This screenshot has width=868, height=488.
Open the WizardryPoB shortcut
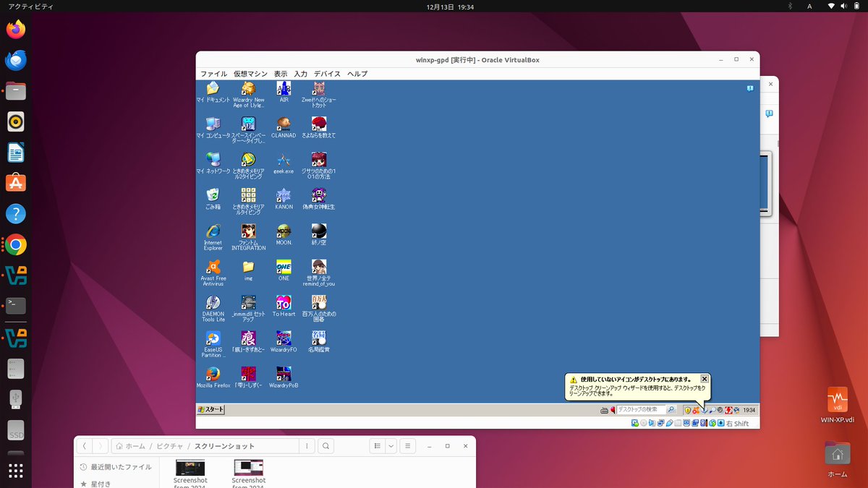pyautogui.click(x=284, y=377)
